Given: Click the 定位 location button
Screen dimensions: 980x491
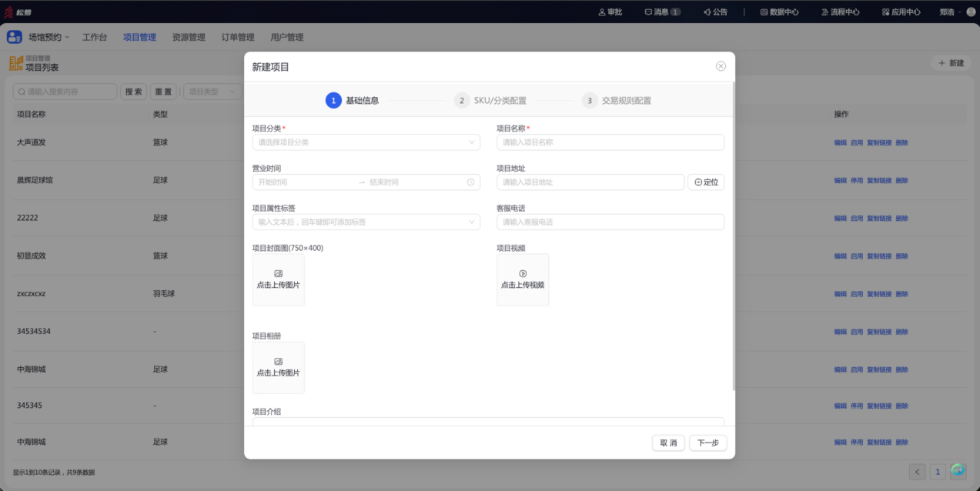Looking at the screenshot, I should [x=706, y=182].
